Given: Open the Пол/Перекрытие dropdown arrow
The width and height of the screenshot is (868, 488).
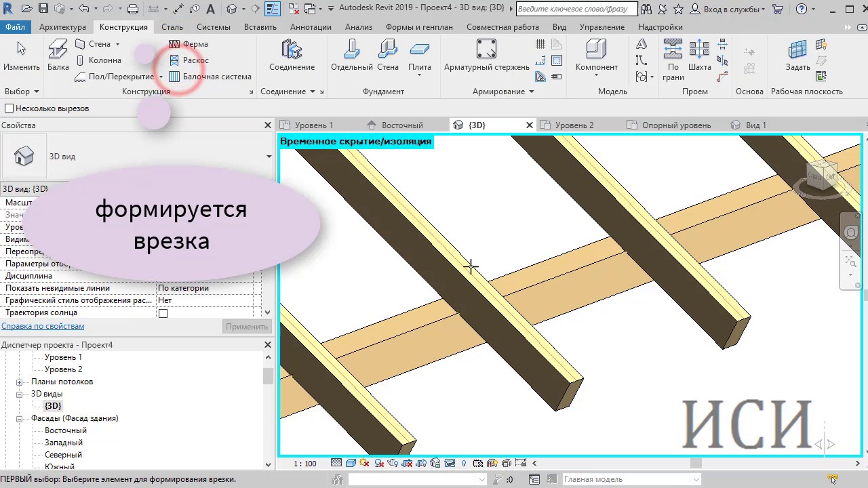Looking at the screenshot, I should pyautogui.click(x=161, y=77).
